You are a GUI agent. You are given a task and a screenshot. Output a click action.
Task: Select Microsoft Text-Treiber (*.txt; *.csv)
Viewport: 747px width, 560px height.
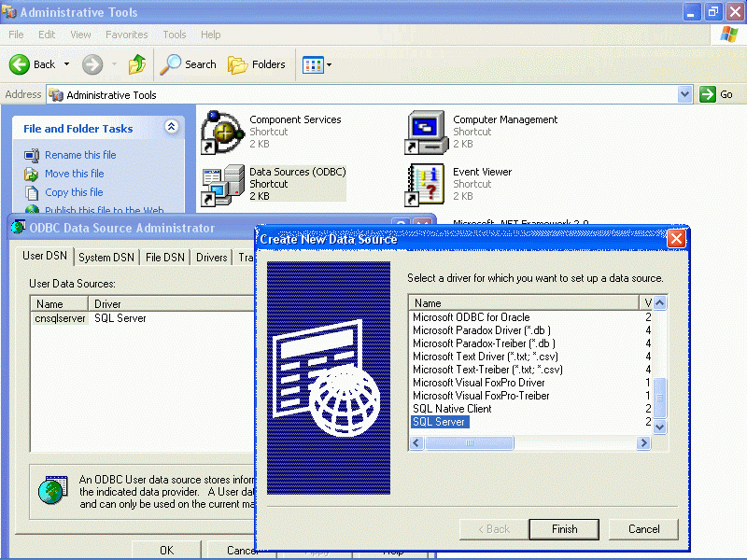click(487, 370)
